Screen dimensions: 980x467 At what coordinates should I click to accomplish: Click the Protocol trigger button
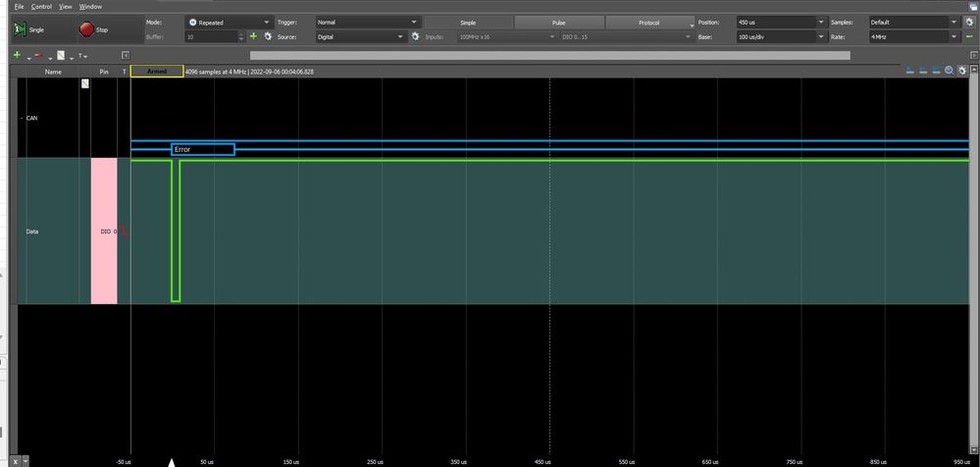point(649,23)
